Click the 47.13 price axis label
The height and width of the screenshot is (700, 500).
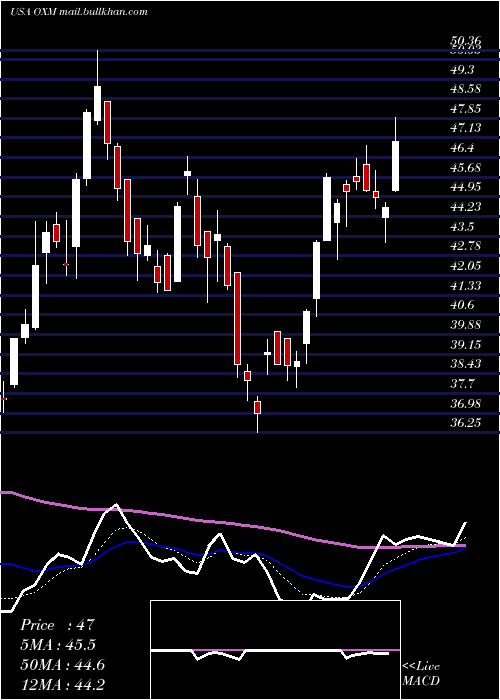tap(466, 128)
